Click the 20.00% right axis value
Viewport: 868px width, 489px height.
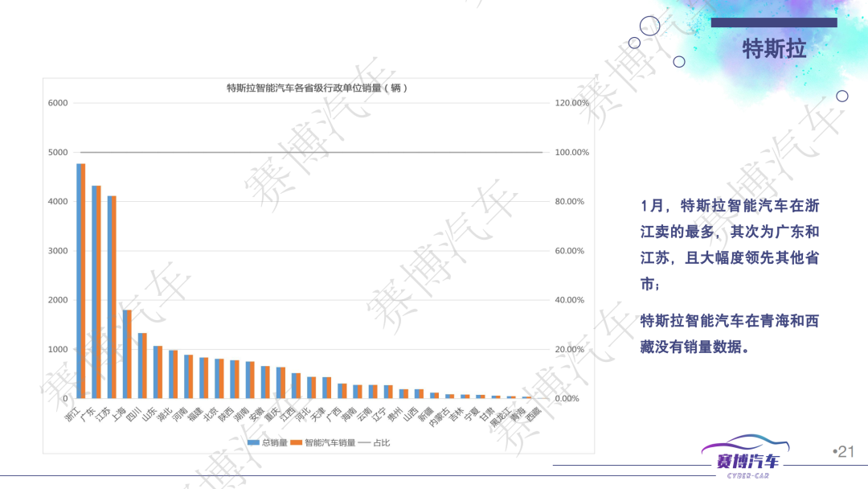coord(570,349)
